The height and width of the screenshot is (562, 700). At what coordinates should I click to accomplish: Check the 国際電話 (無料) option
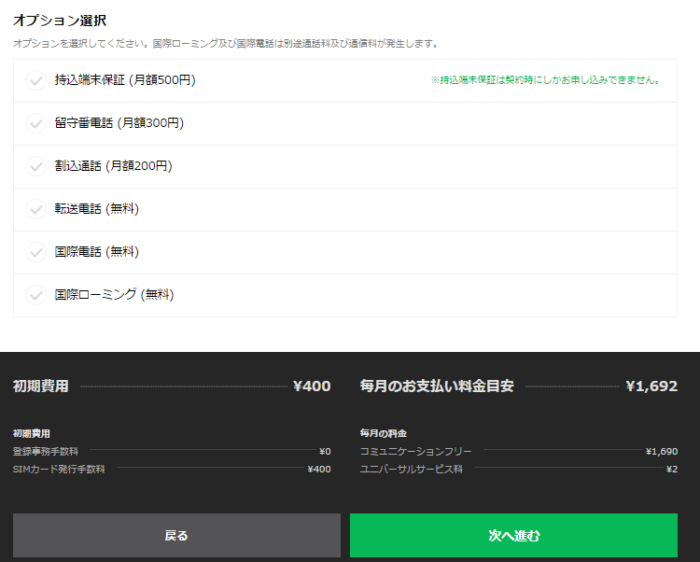pyautogui.click(x=36, y=252)
